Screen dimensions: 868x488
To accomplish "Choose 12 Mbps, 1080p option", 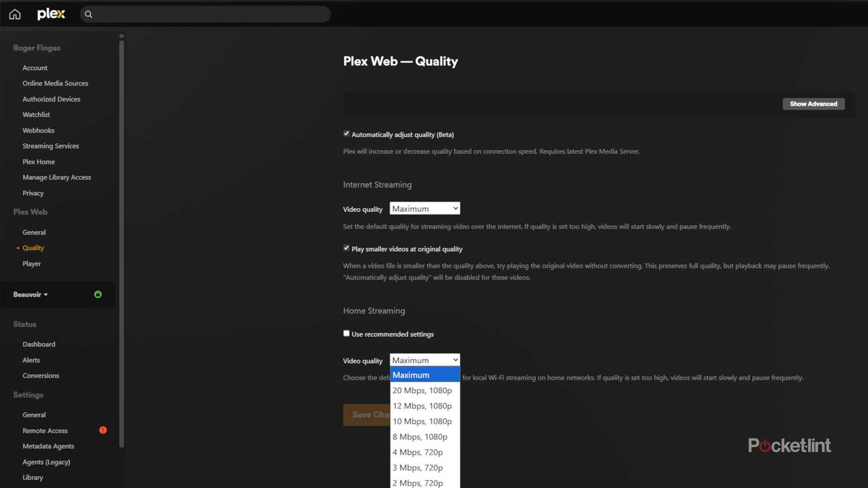I will click(x=425, y=406).
